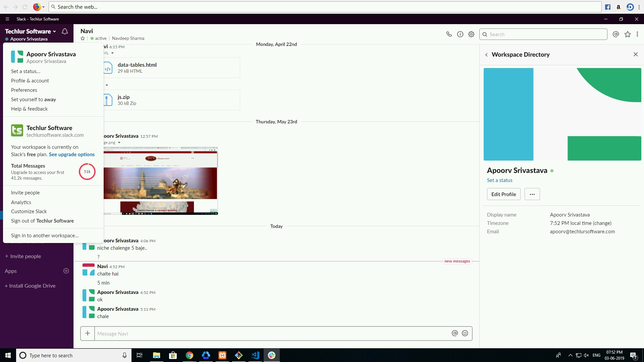Select Preferences from the menu
644x362 pixels.
24,90
